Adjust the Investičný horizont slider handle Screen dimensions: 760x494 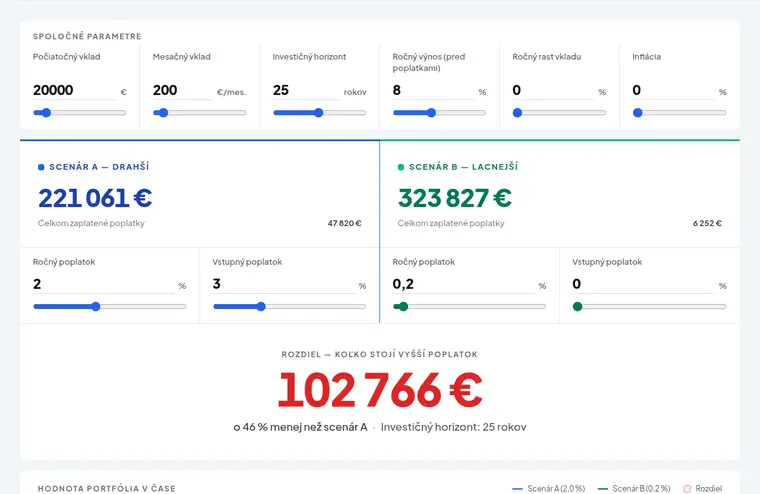click(318, 113)
